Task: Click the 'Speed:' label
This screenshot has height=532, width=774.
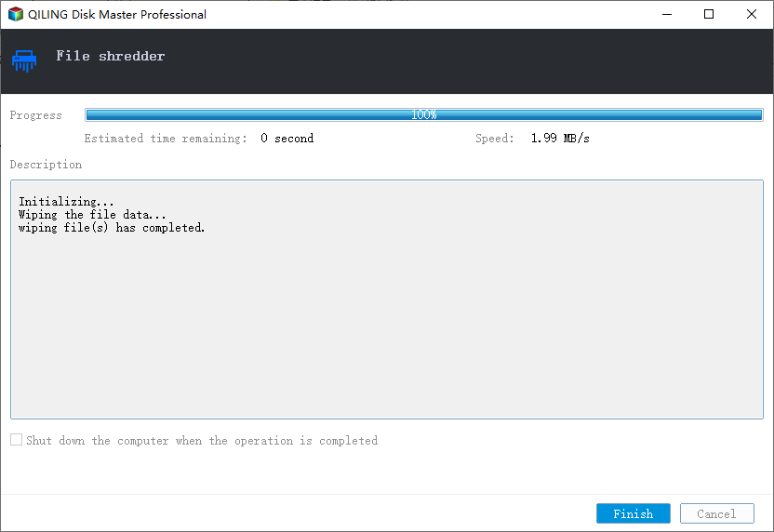Action: click(x=495, y=139)
